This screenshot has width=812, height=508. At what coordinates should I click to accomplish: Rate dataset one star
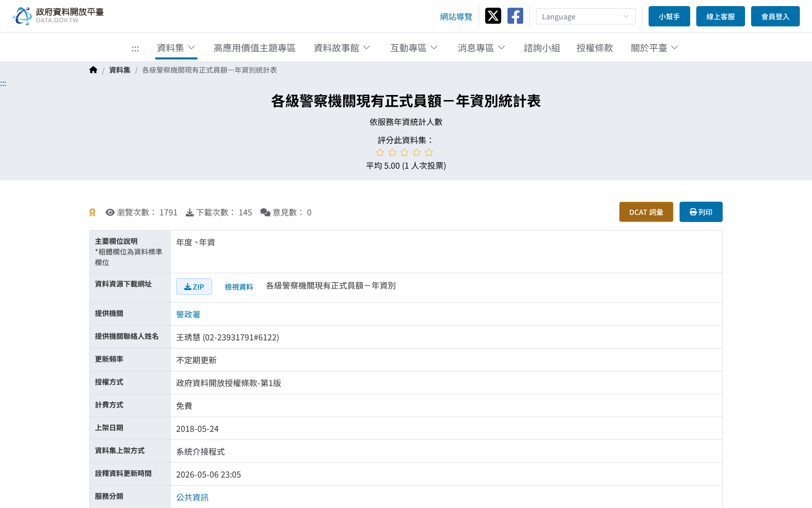380,152
